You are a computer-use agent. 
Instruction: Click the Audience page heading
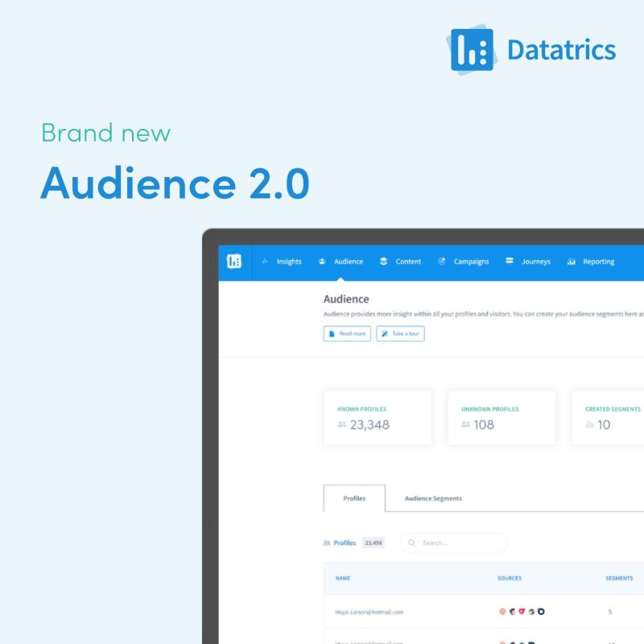click(346, 299)
